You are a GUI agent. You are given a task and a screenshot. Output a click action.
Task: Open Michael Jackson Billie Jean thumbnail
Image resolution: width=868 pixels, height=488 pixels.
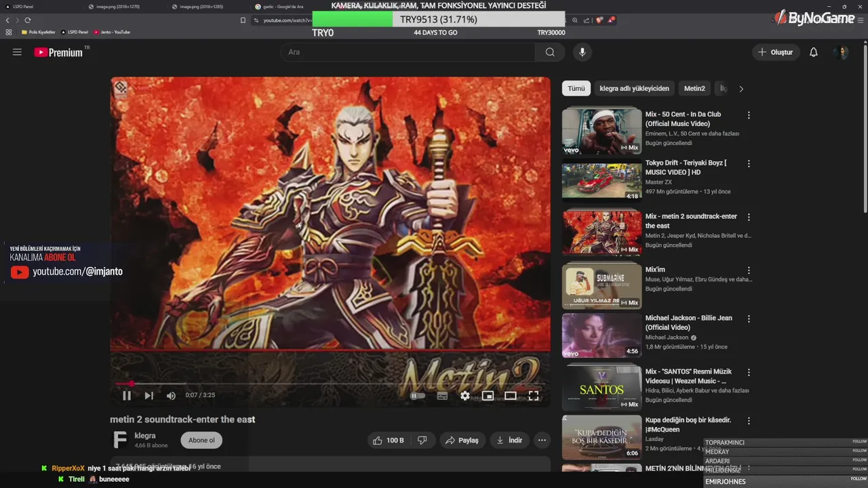tap(601, 335)
